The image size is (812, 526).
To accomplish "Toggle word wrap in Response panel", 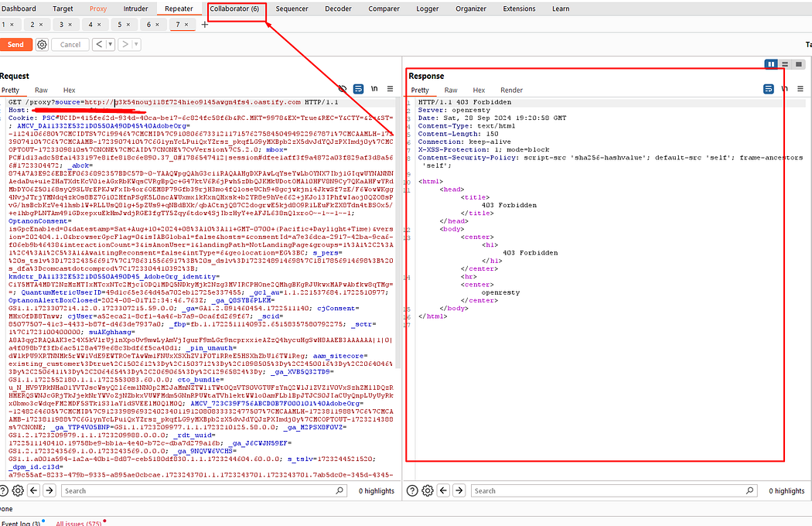I will 769,89.
